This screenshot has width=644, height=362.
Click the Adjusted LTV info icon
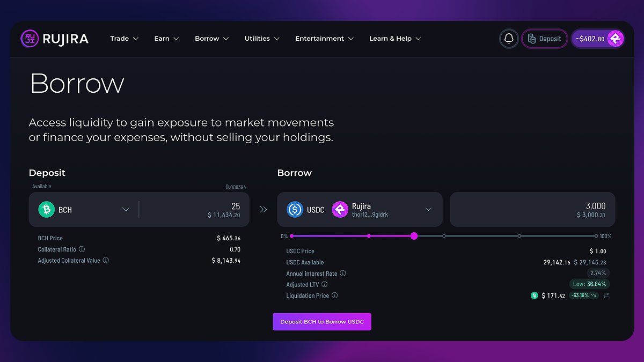tap(325, 285)
